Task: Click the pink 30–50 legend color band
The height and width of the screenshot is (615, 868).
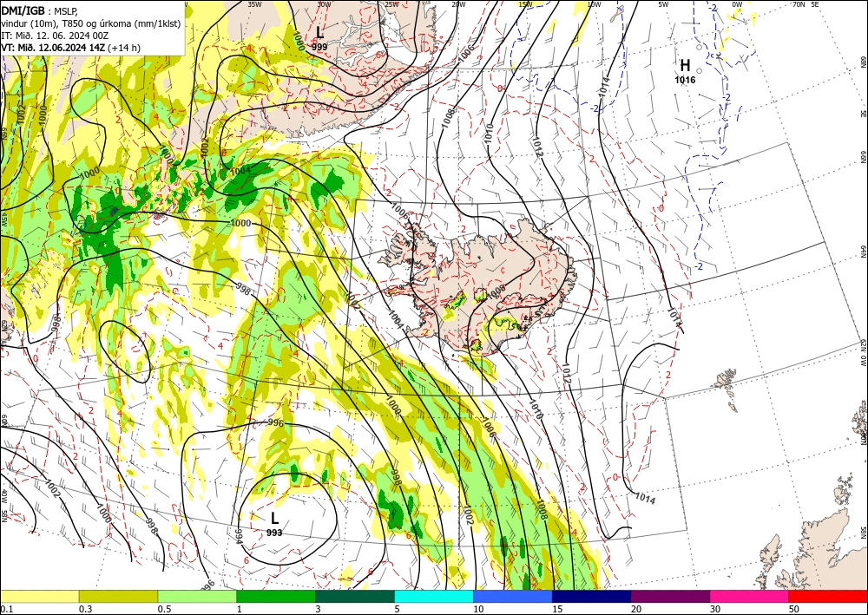Action: point(750,596)
